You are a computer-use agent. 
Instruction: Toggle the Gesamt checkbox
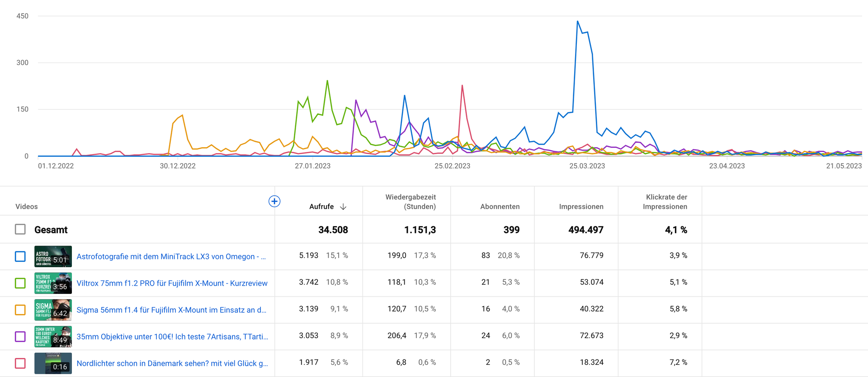(x=20, y=229)
